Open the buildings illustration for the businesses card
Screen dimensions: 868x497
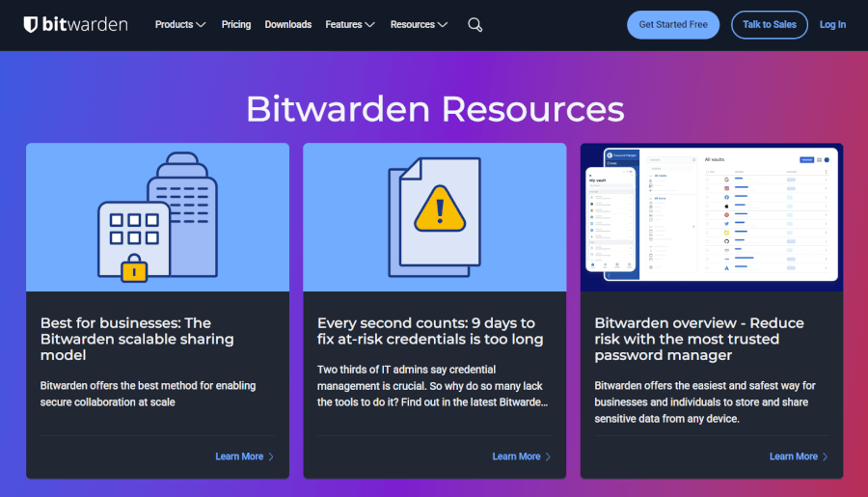tap(158, 217)
